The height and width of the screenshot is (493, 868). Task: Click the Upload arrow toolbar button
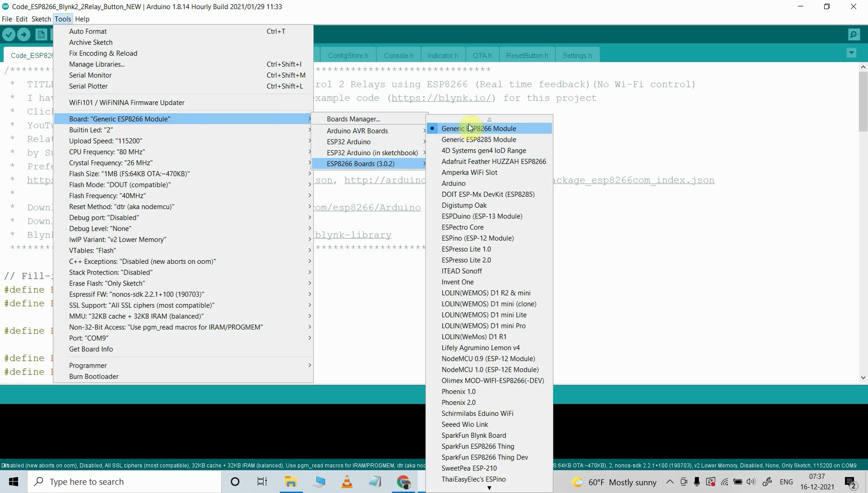coord(24,34)
